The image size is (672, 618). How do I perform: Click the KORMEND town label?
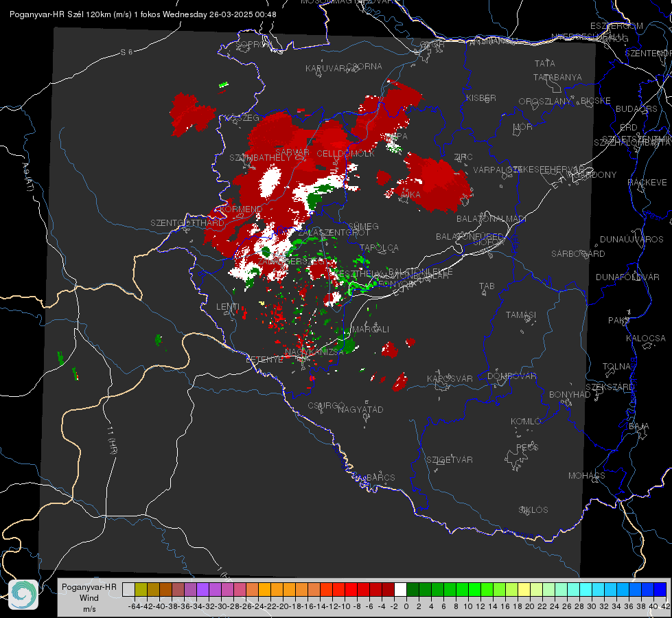point(240,209)
